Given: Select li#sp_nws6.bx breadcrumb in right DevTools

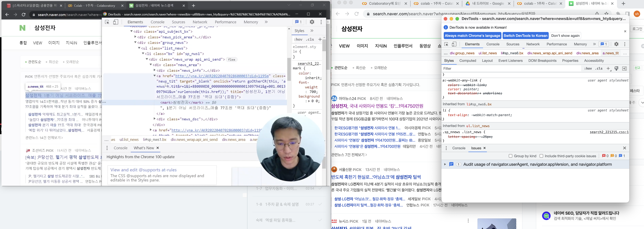Looking at the screenshot, I should pos(512,53).
